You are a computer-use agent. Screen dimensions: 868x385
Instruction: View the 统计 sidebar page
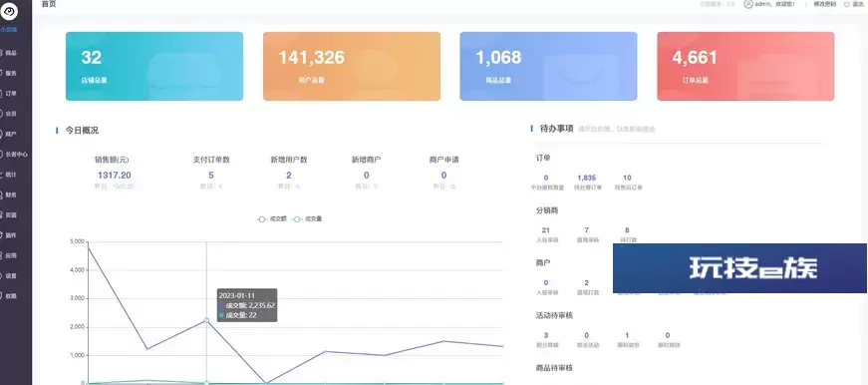coord(11,175)
